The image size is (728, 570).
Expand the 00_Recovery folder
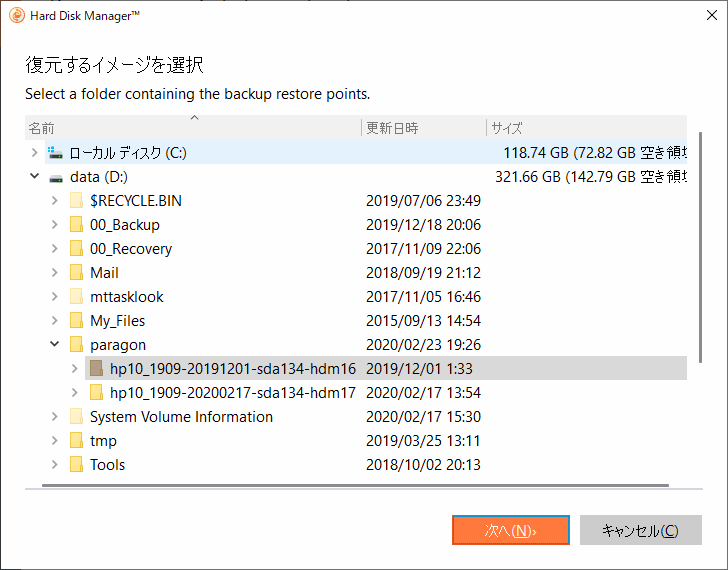coord(54,249)
